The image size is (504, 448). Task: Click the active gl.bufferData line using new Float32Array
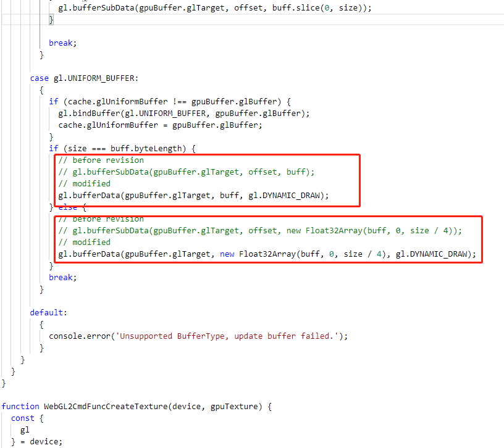pos(267,254)
